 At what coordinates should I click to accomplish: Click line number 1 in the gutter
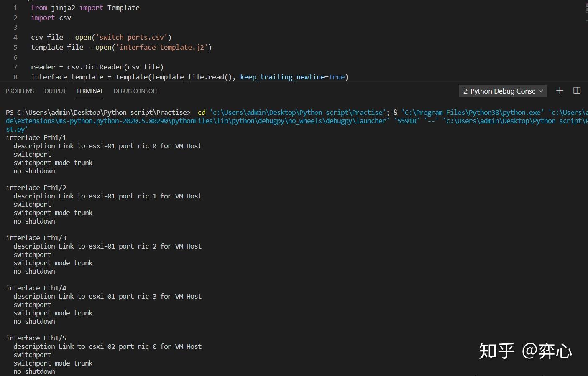(x=15, y=8)
